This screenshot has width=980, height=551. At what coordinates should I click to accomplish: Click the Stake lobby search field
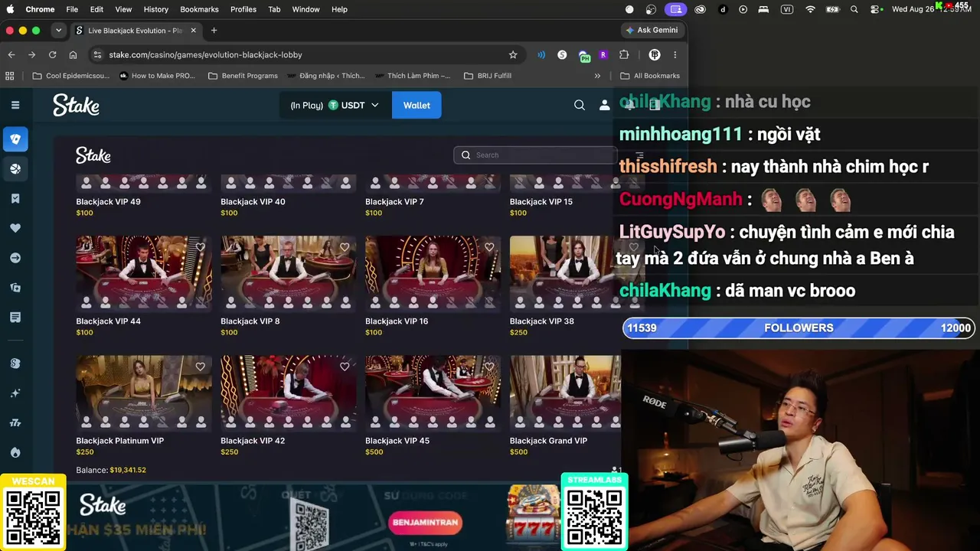click(536, 155)
